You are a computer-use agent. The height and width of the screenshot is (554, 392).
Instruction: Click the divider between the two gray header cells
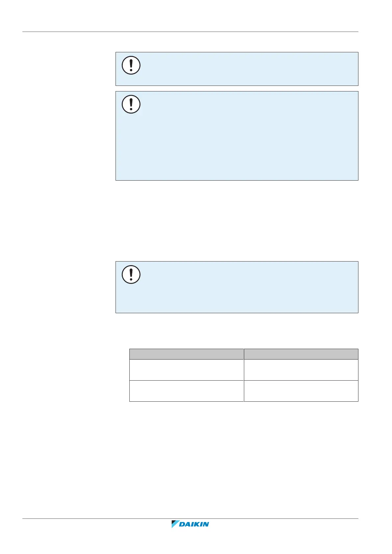(x=244, y=354)
